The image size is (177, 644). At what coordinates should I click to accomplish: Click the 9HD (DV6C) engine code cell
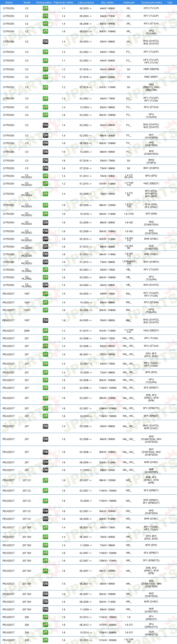coord(151,254)
